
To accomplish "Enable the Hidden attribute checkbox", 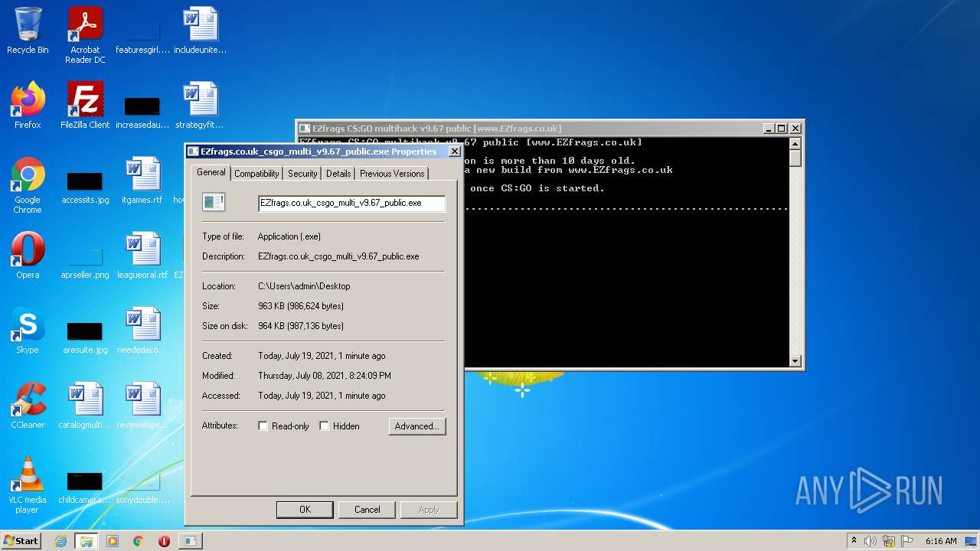I will pyautogui.click(x=324, y=426).
